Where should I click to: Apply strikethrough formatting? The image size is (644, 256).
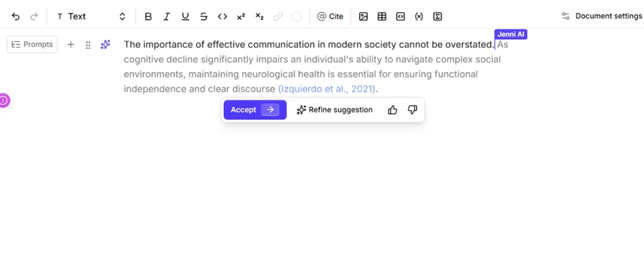click(204, 16)
